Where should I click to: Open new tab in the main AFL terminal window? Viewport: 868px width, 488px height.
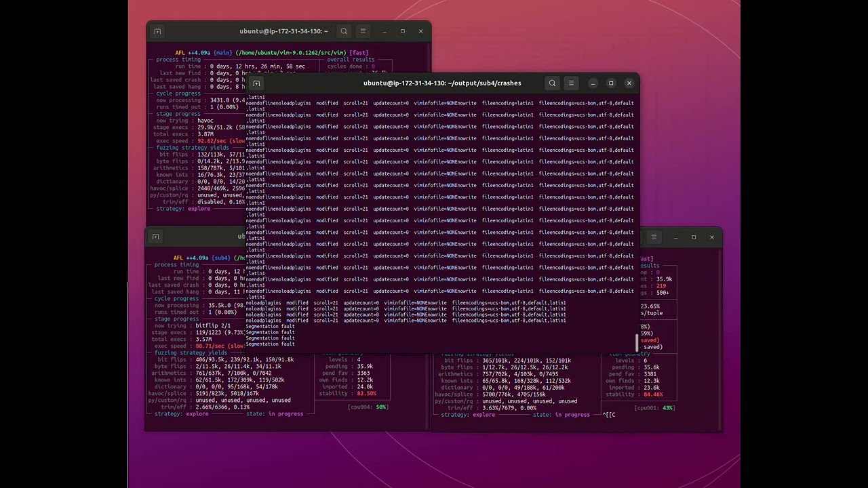(157, 31)
